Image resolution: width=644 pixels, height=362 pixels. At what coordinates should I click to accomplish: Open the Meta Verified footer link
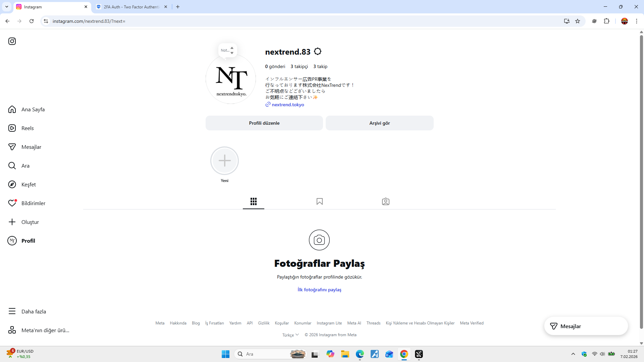pos(472,323)
